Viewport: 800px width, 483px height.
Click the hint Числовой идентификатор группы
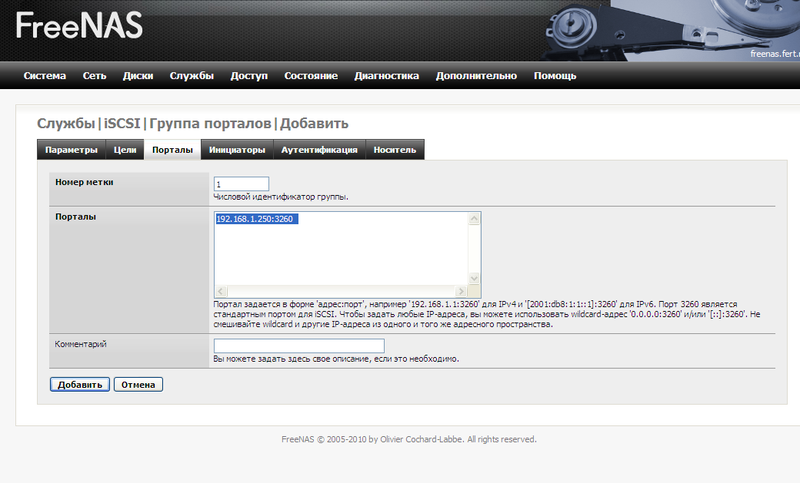(281, 197)
